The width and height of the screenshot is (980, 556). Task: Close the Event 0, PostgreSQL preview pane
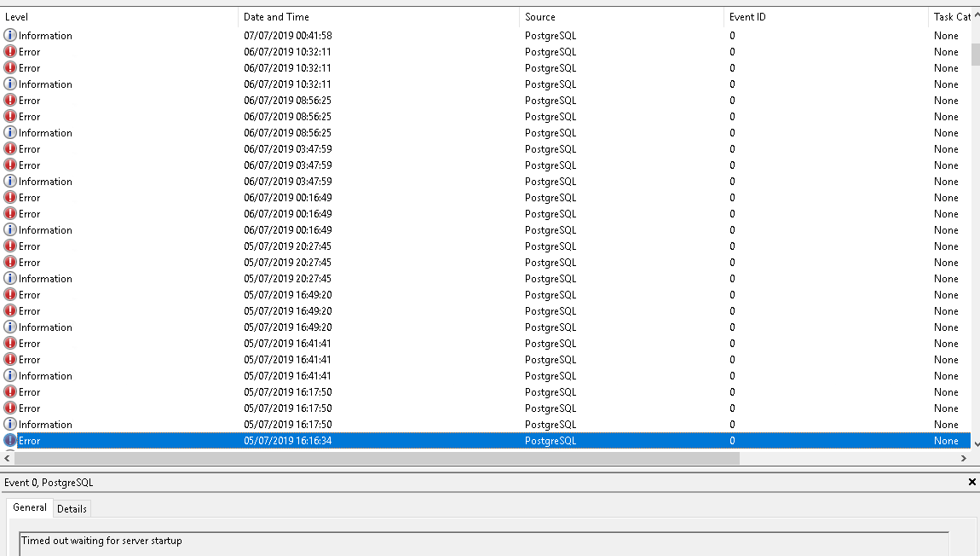click(x=972, y=482)
